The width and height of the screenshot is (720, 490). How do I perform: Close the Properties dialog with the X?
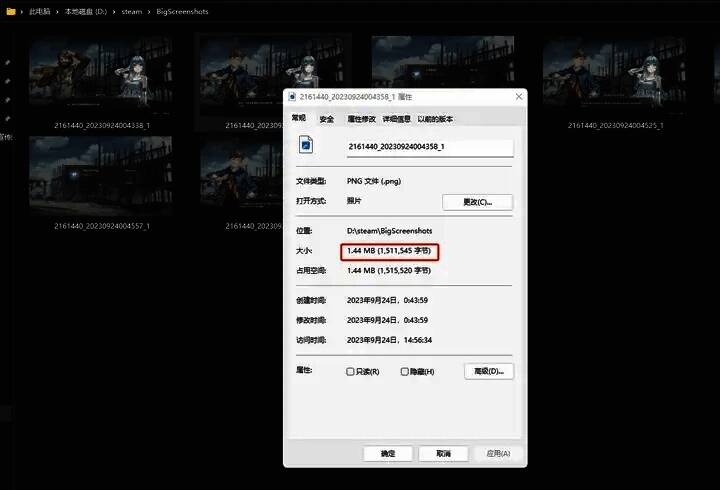[518, 97]
